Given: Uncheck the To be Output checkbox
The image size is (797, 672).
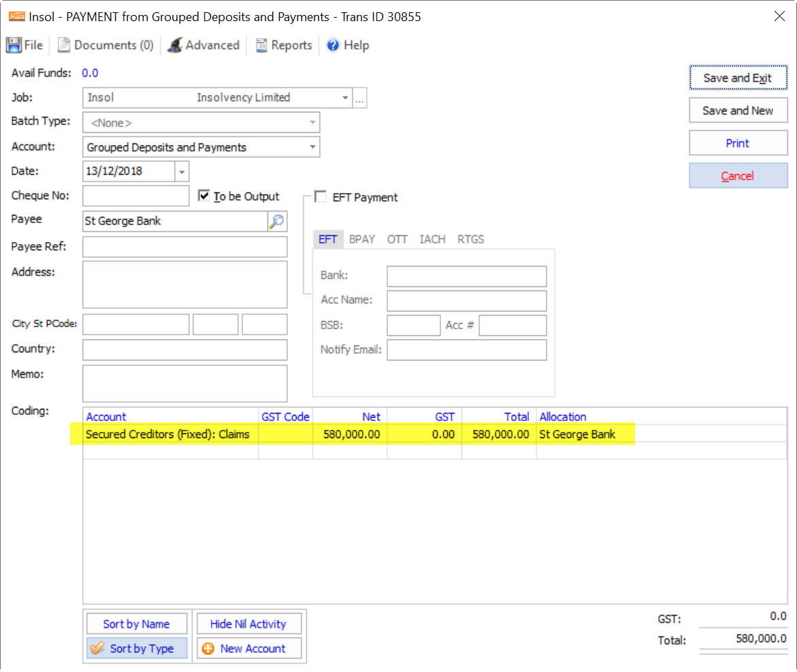Looking at the screenshot, I should coord(204,196).
